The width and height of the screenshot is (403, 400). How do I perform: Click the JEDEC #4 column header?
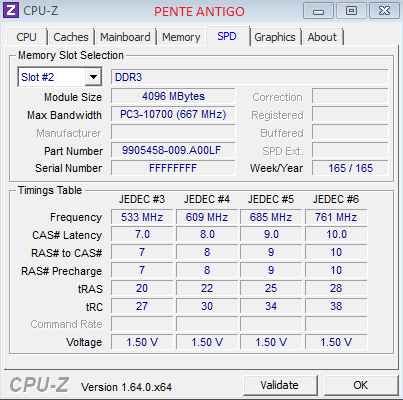coord(207,199)
